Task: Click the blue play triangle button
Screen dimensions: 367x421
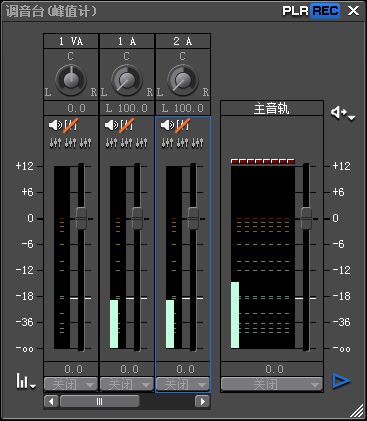Action: tap(341, 381)
